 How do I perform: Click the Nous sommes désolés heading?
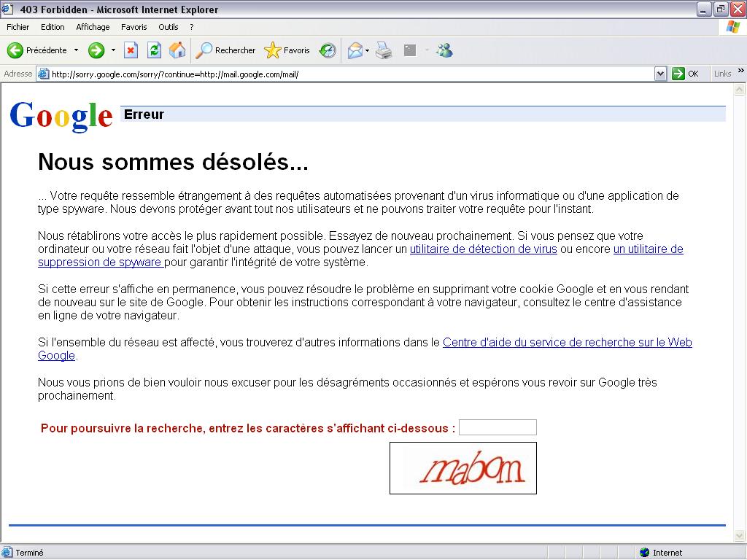point(173,162)
